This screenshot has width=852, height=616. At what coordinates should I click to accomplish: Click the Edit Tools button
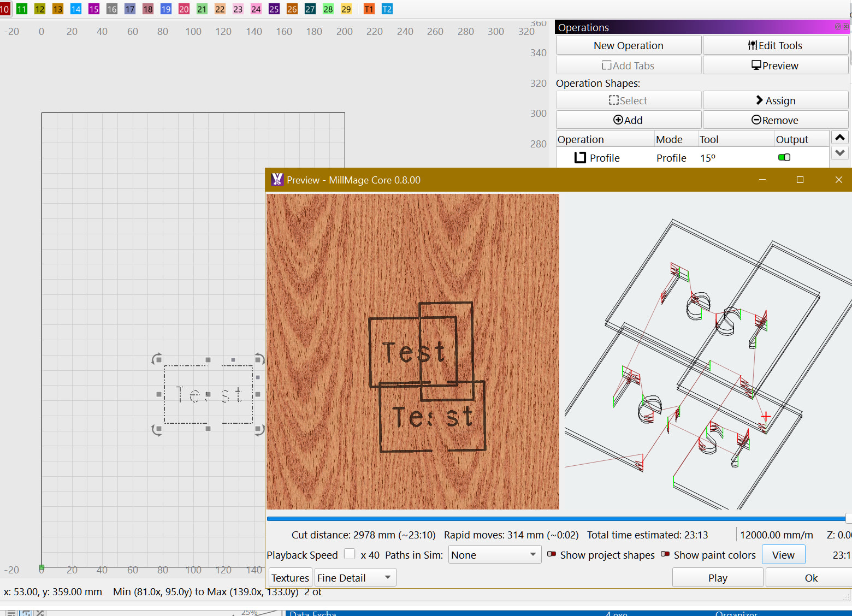(775, 45)
